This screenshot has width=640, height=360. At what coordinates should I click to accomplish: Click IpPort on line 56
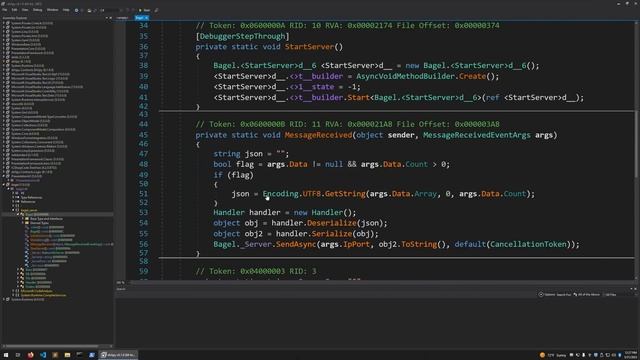[356, 244]
